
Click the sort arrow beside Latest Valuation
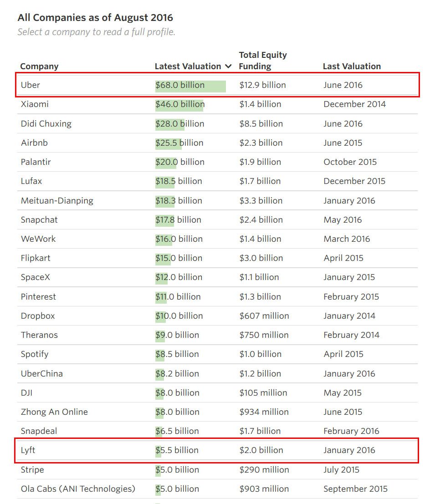coord(228,66)
